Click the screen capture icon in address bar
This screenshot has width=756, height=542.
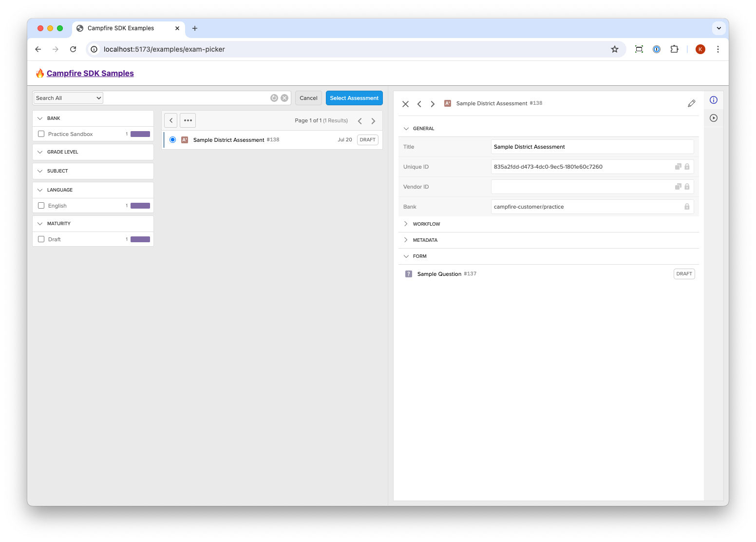click(639, 49)
